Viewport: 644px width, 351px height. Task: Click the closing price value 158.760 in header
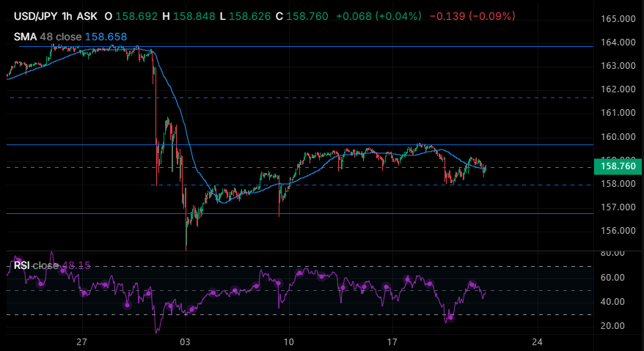(307, 16)
